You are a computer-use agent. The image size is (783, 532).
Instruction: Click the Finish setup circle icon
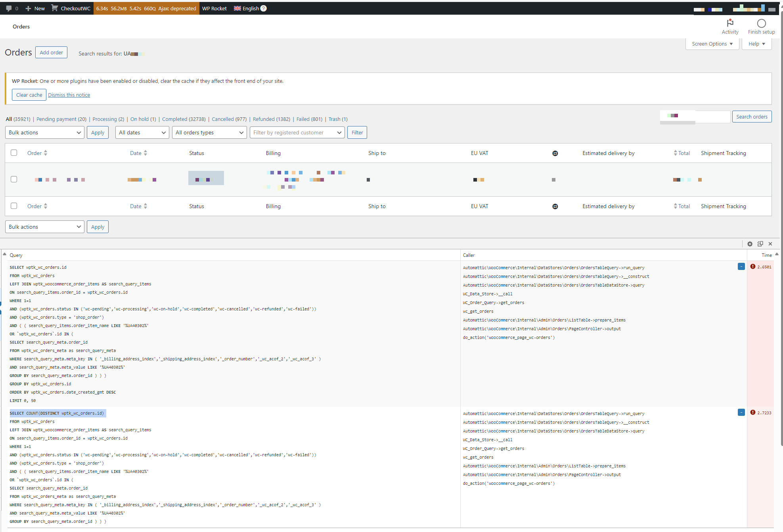pyautogui.click(x=761, y=23)
